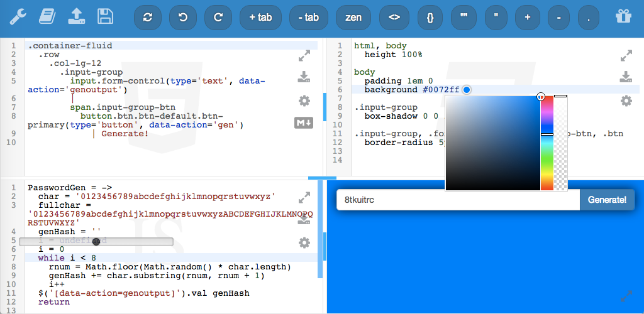This screenshot has width=644, height=314.
Task: Click the HTML pane vertical scrollbar thumb
Action: click(325, 107)
